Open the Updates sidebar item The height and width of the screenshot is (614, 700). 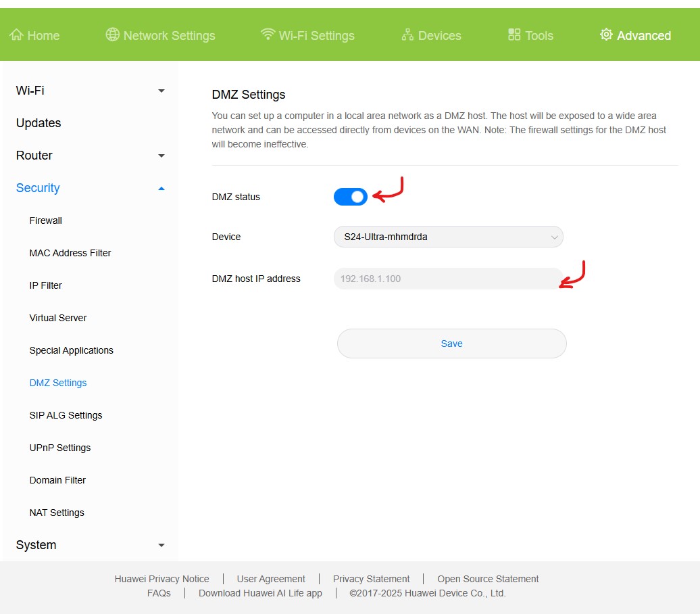39,123
